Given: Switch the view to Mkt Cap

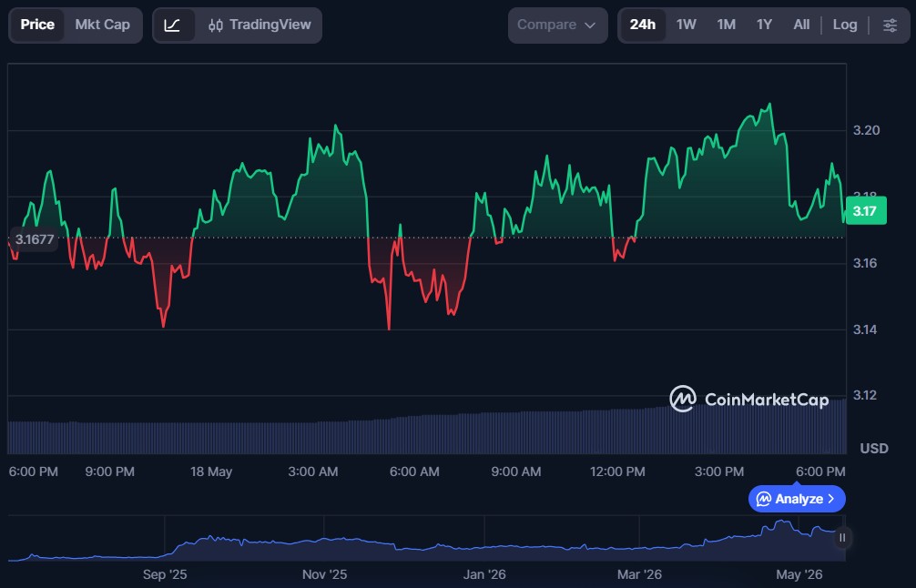Looking at the screenshot, I should point(102,25).
